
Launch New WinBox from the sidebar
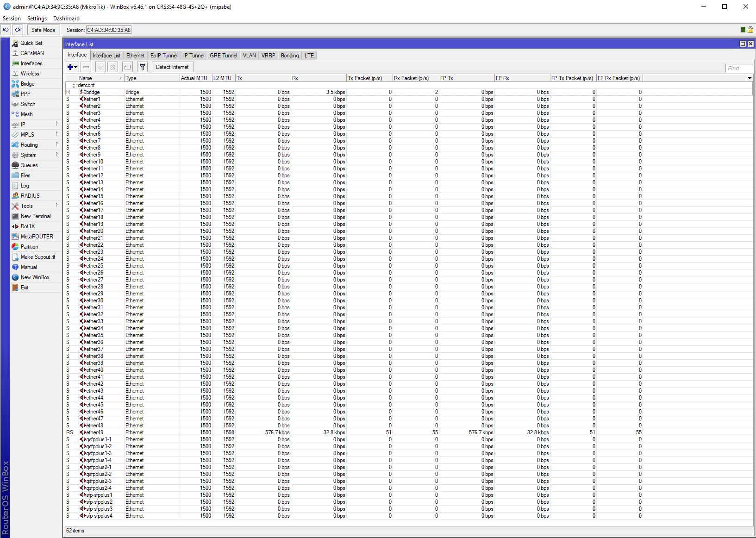[36, 277]
